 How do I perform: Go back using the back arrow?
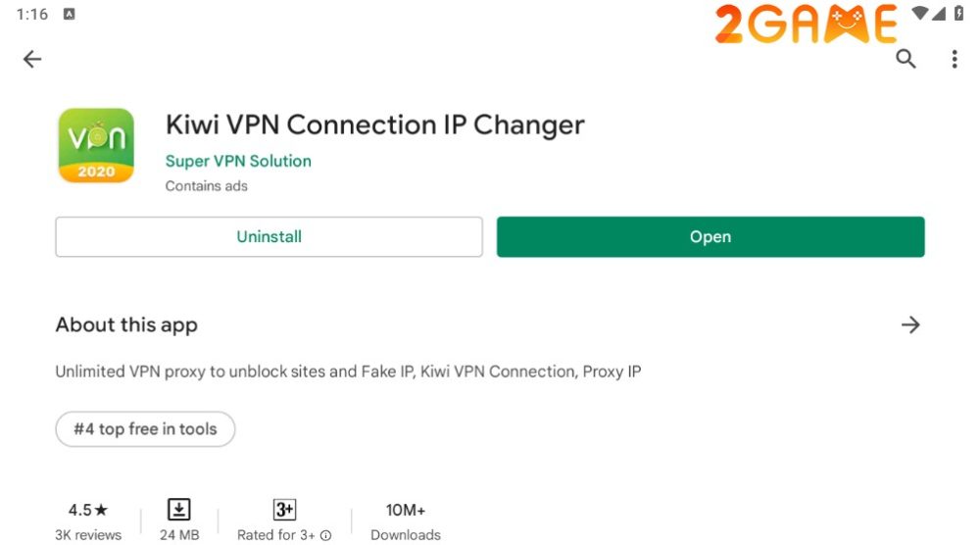[x=32, y=60]
